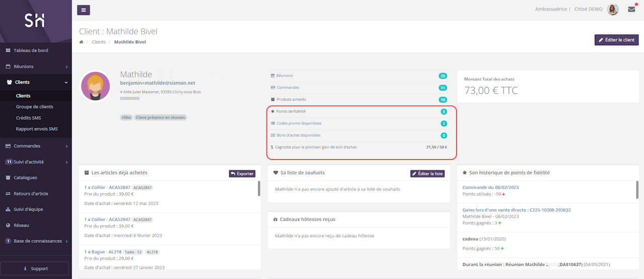This screenshot has width=644, height=279.
Task: Click Chloé DEMO profile avatar
Action: tap(612, 9)
